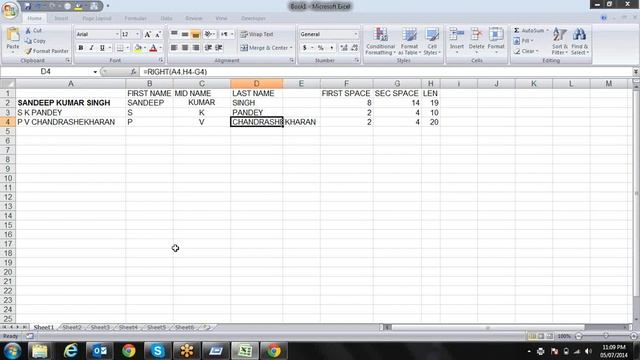Screen dimensions: 640x360
Task: Switch to the Insert ribbon tab
Action: [x=61, y=18]
